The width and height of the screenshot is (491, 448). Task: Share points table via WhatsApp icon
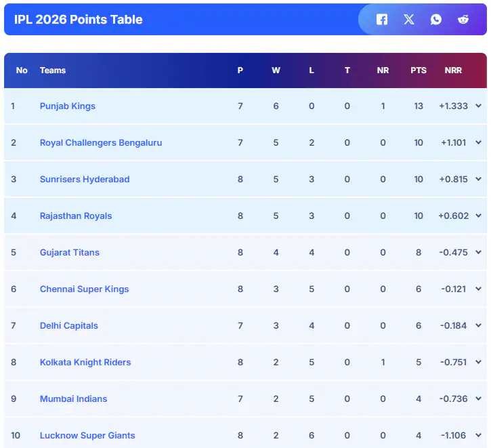(x=436, y=20)
